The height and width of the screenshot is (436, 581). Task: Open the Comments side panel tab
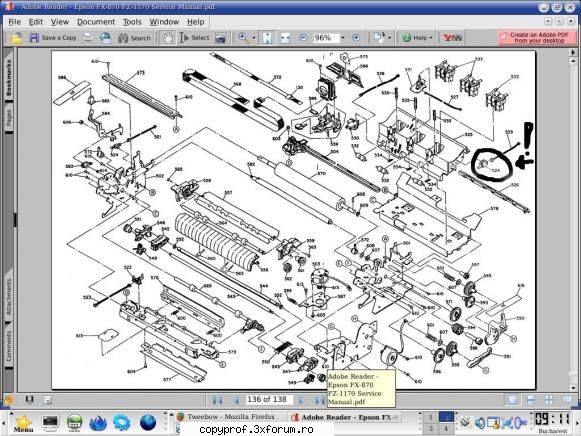click(9, 345)
